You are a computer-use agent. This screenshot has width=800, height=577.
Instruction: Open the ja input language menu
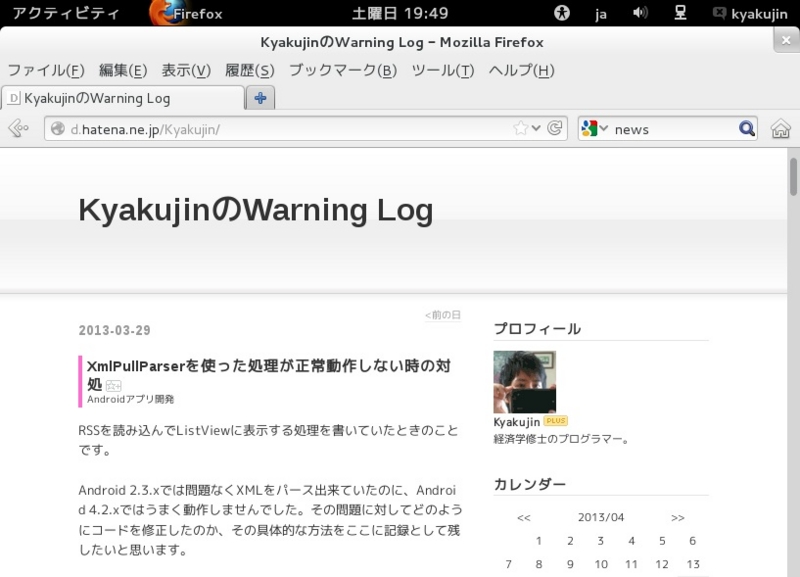pos(600,14)
